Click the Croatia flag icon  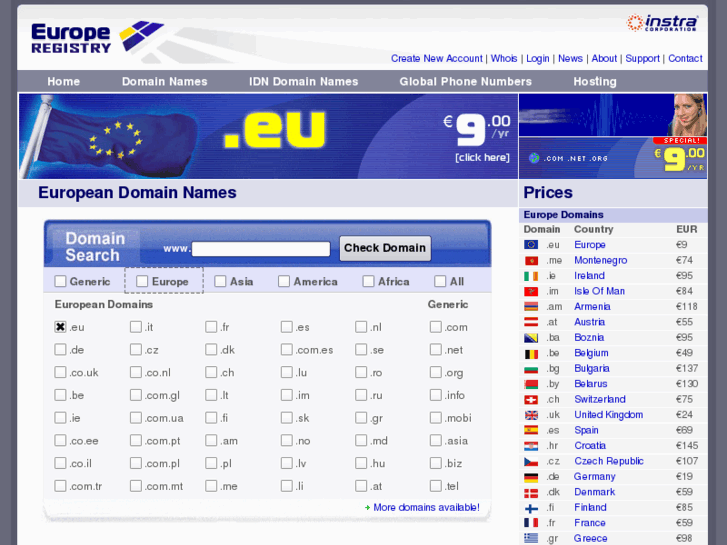tap(531, 446)
